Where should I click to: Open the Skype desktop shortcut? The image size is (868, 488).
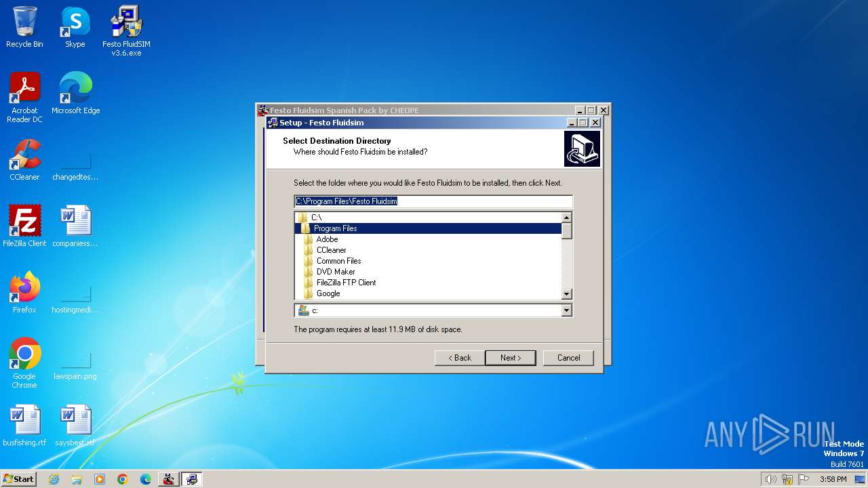[75, 27]
